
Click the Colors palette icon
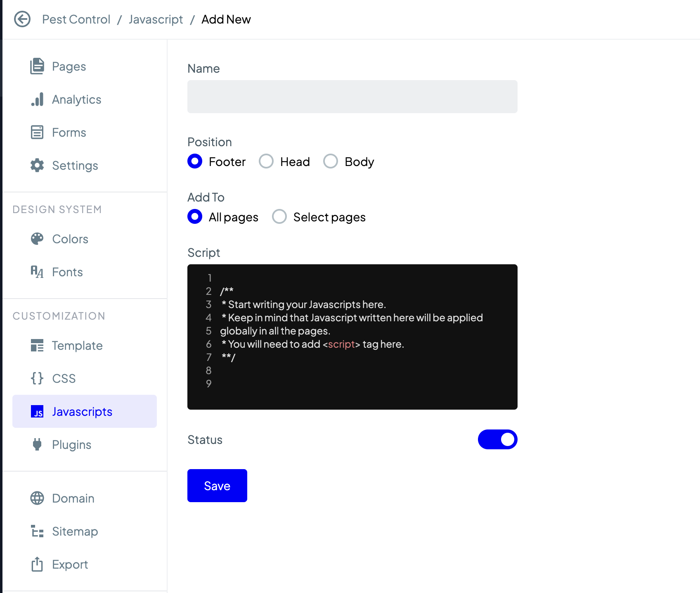37,239
